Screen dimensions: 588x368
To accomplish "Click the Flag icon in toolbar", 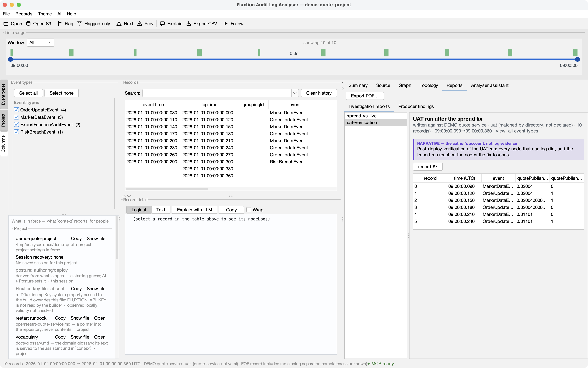I will (59, 24).
